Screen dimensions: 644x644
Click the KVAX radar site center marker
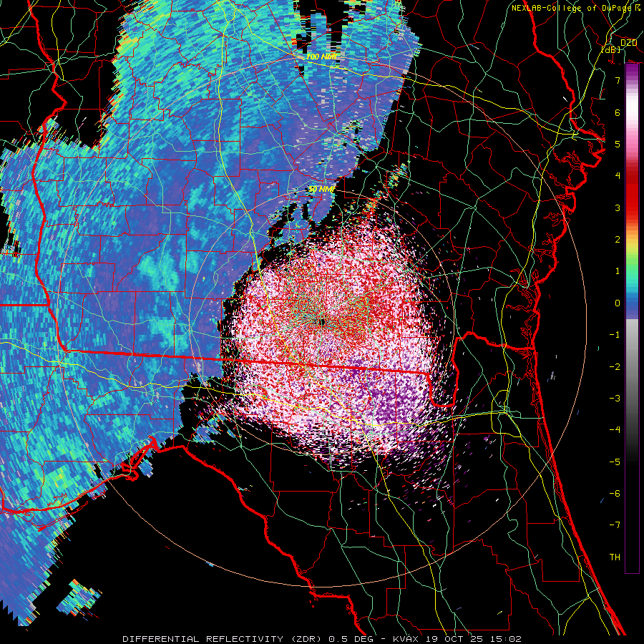point(322,322)
